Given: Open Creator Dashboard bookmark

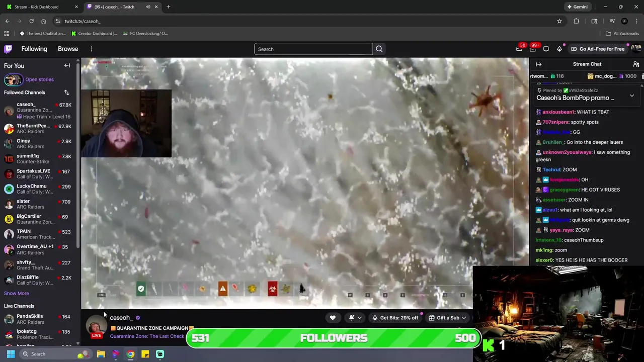Looking at the screenshot, I should [x=94, y=34].
